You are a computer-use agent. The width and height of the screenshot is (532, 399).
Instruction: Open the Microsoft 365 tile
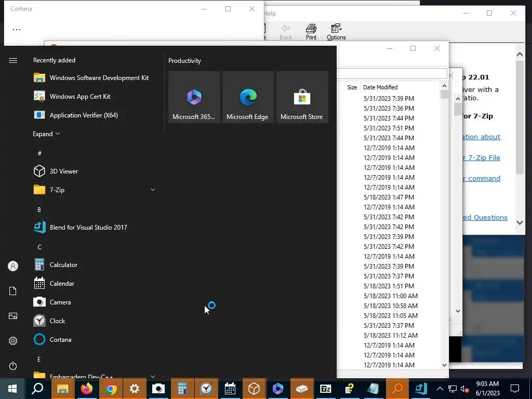[x=194, y=97]
